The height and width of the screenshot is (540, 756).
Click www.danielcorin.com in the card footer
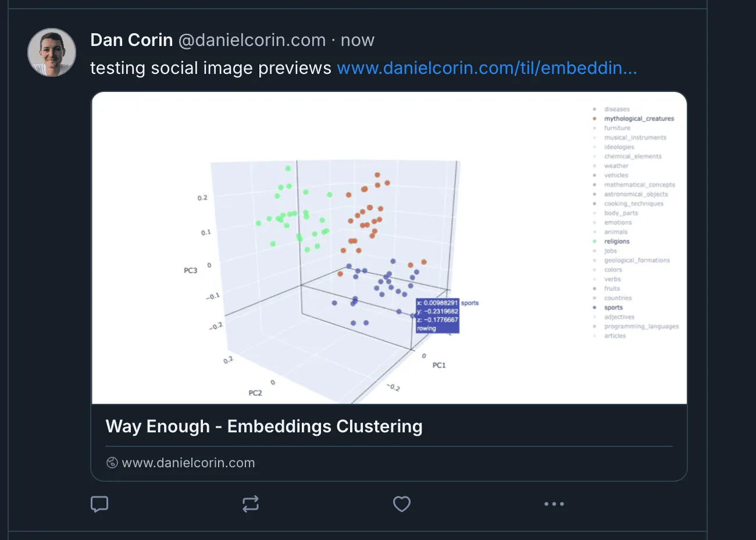tap(188, 462)
